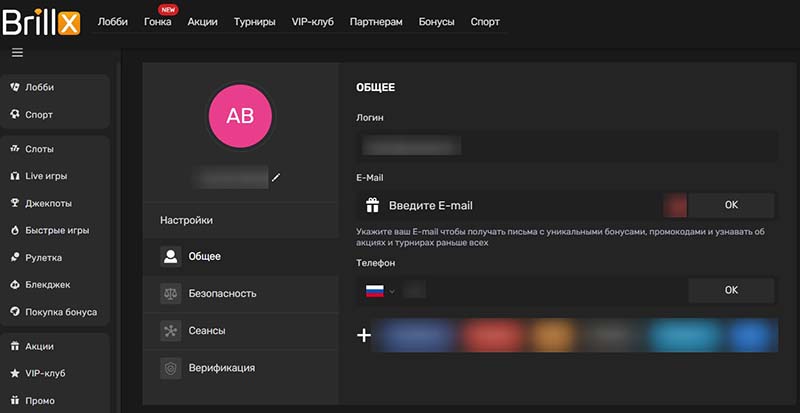Click the Введите E-mail input field

[520, 205]
